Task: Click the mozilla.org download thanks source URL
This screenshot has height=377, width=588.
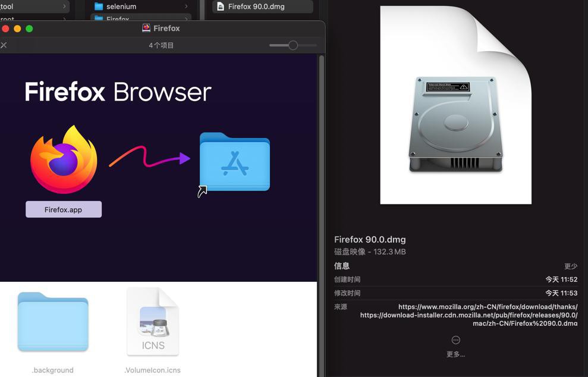Action: point(488,307)
